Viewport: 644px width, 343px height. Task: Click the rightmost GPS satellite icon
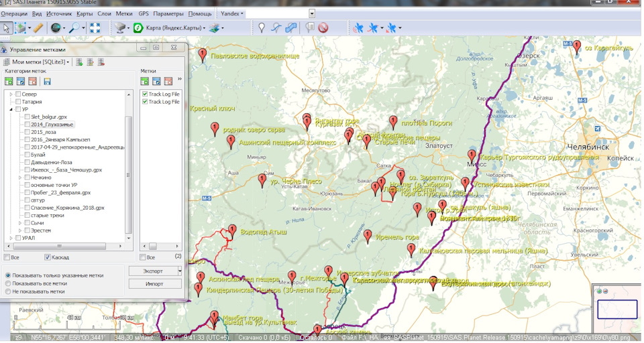click(391, 28)
